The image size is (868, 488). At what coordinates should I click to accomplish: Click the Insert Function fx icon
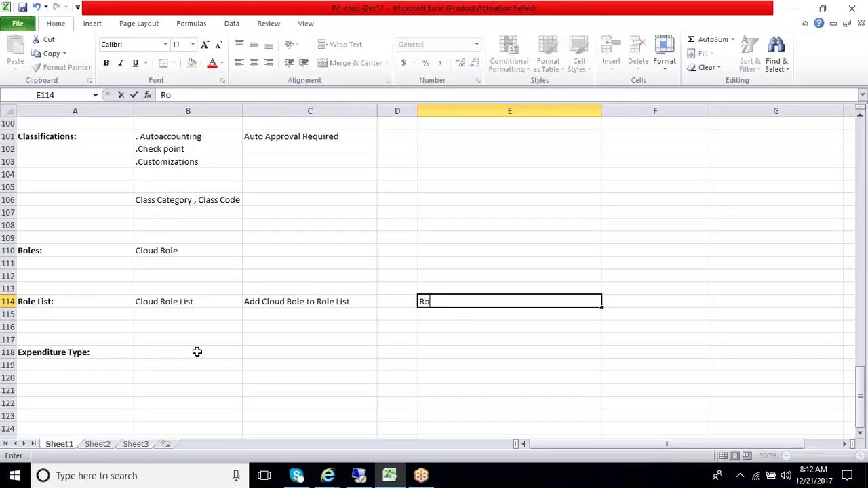point(147,95)
